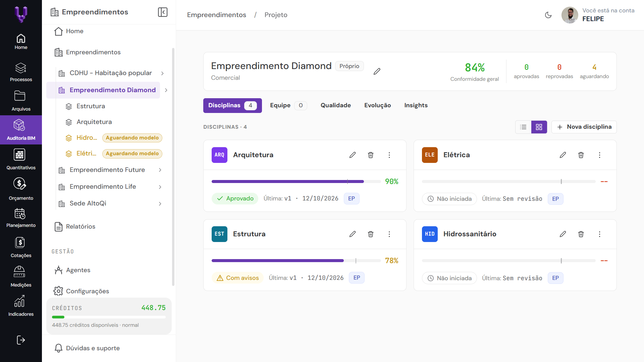The height and width of the screenshot is (362, 644).
Task: Click Elétrica card Não iniciada badge
Action: click(449, 199)
